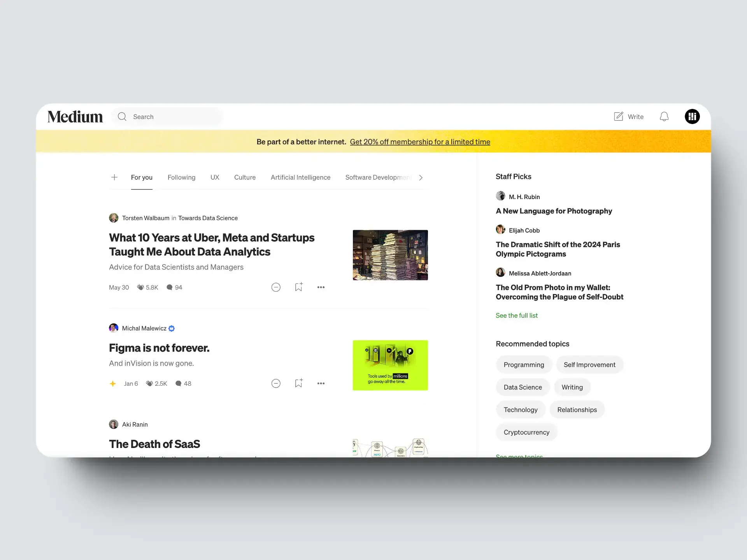Click the more options ellipsis on first article
This screenshot has height=560, width=747.
point(321,287)
